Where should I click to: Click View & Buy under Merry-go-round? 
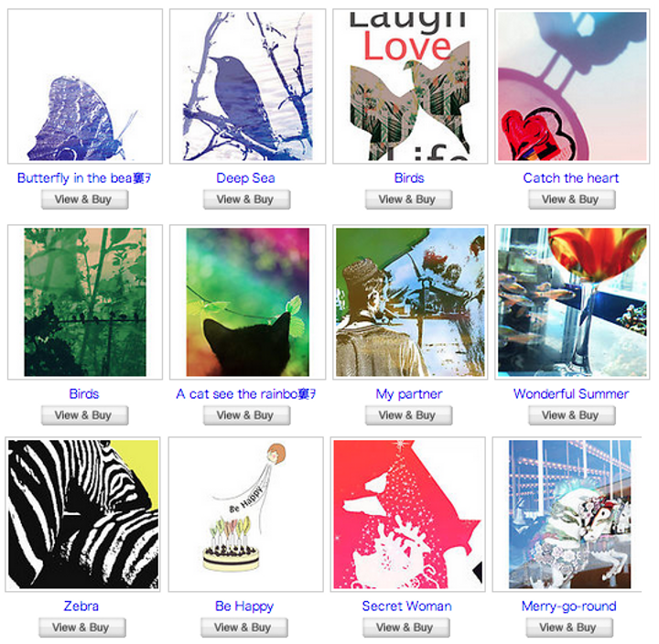coord(569,628)
